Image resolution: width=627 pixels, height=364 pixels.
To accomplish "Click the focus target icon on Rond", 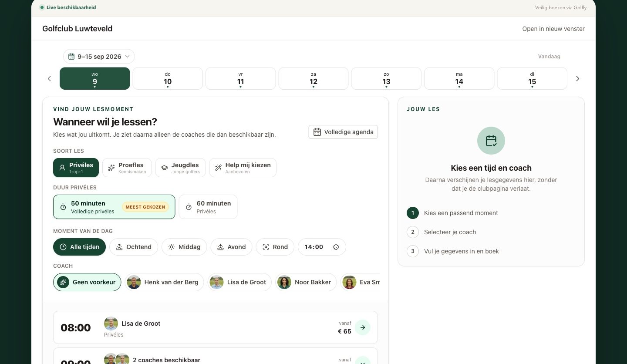I will 266,247.
